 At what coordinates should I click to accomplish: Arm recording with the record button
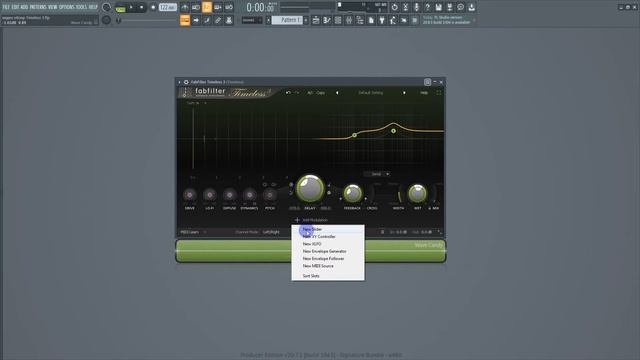point(153,7)
